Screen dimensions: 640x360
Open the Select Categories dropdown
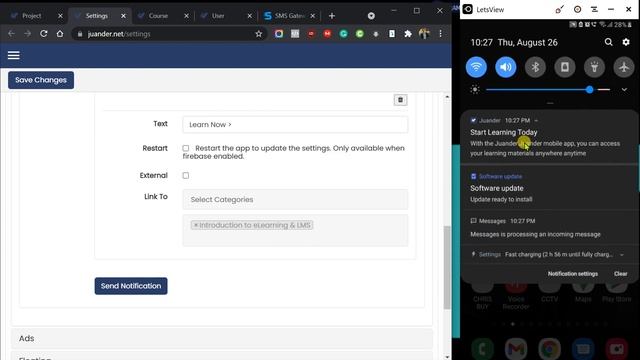[295, 200]
